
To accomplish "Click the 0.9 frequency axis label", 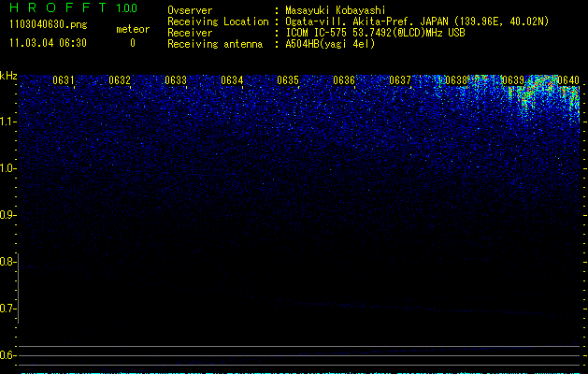I will 7,215.
